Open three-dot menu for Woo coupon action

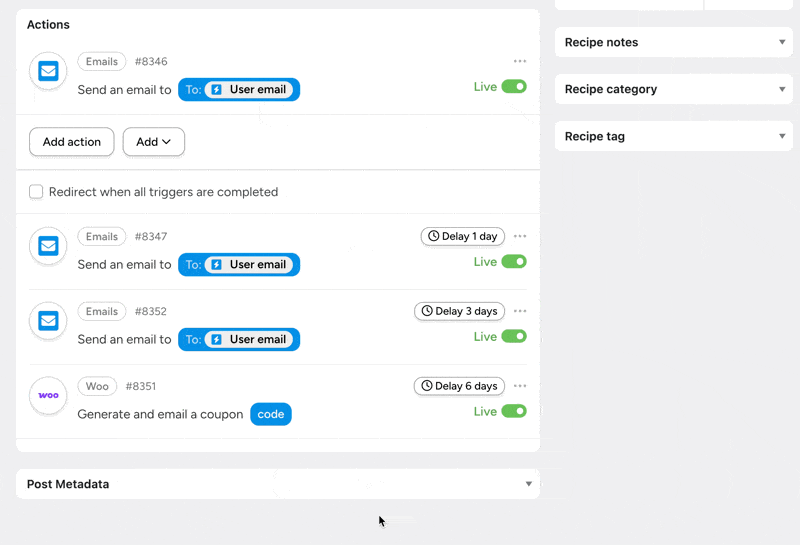519,386
